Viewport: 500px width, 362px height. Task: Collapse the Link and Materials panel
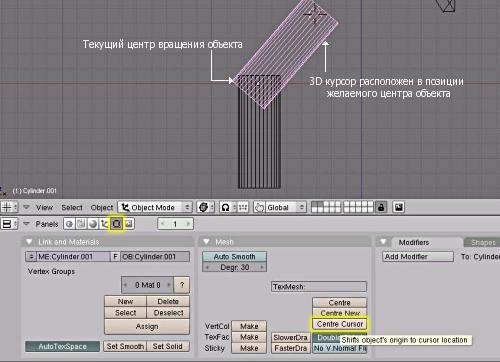pos(29,242)
